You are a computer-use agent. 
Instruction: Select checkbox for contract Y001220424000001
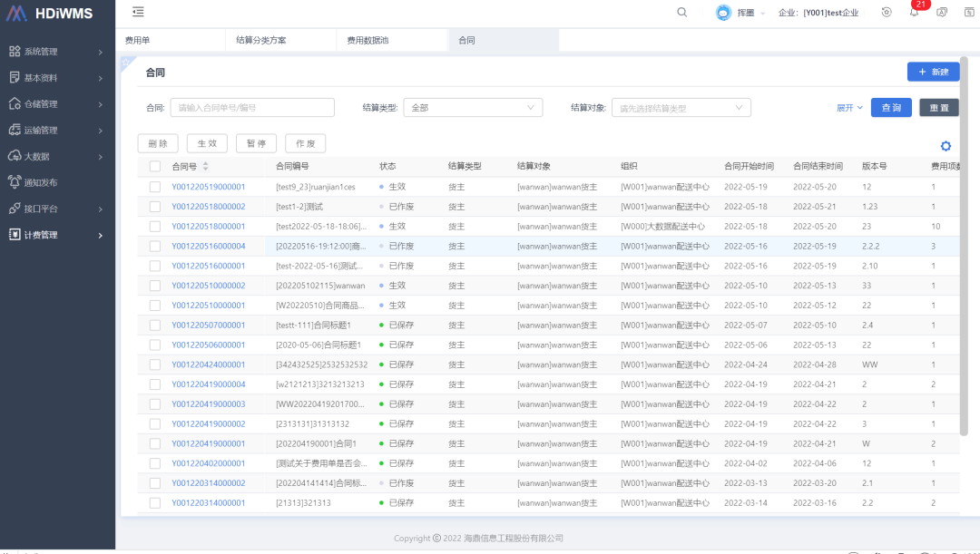click(x=155, y=364)
